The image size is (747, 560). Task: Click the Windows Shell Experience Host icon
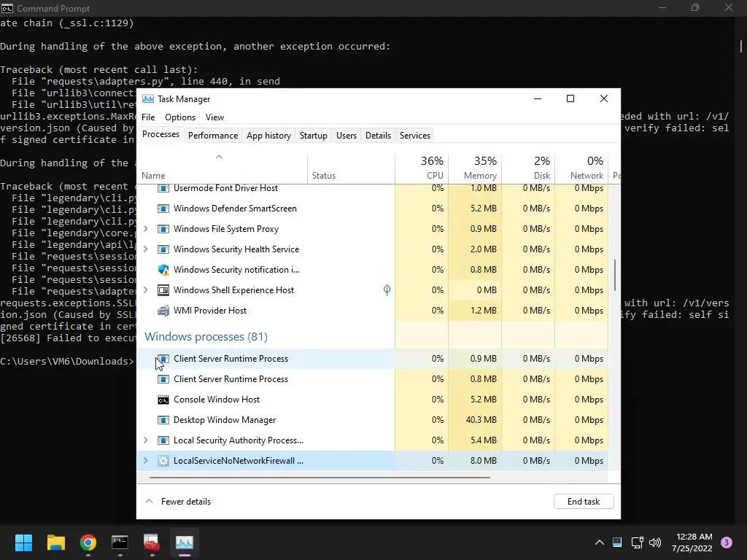tap(163, 290)
